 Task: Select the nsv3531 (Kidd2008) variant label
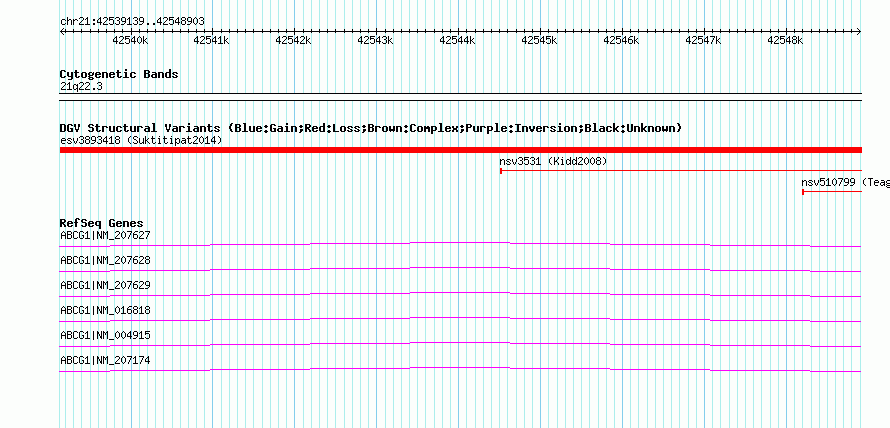coord(553,162)
